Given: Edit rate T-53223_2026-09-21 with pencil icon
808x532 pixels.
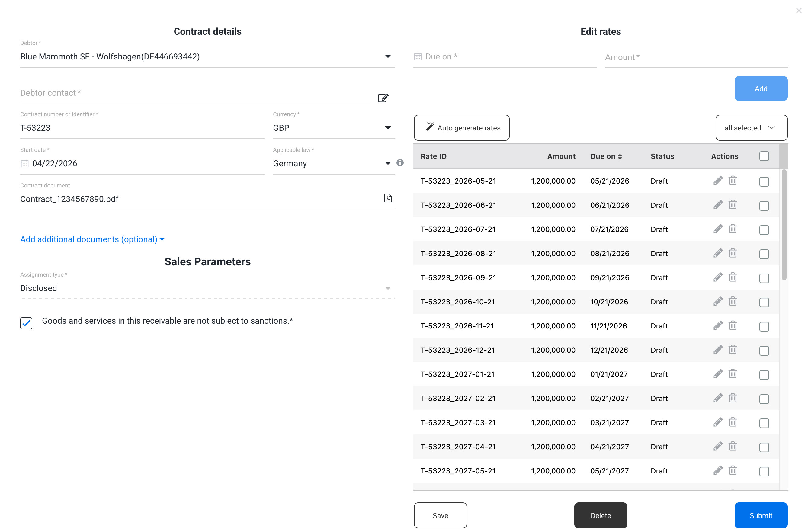Looking at the screenshot, I should [x=718, y=277].
